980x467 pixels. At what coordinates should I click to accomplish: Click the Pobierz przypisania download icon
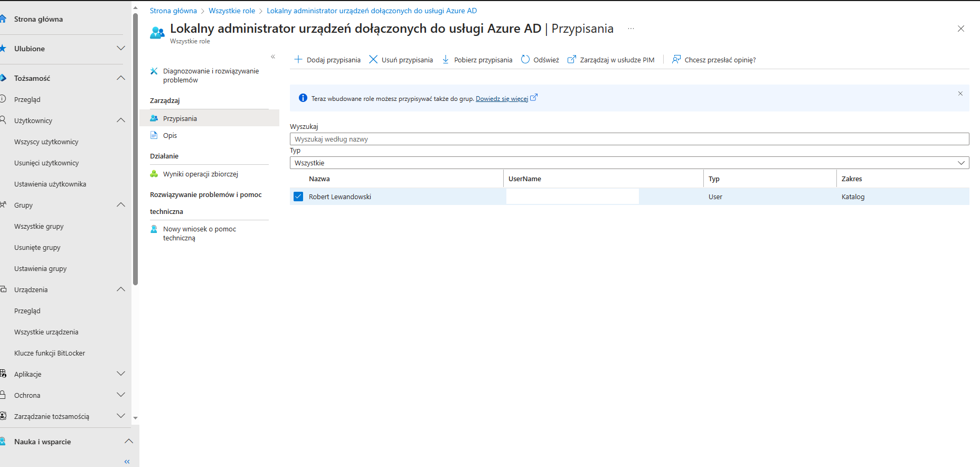pos(446,60)
